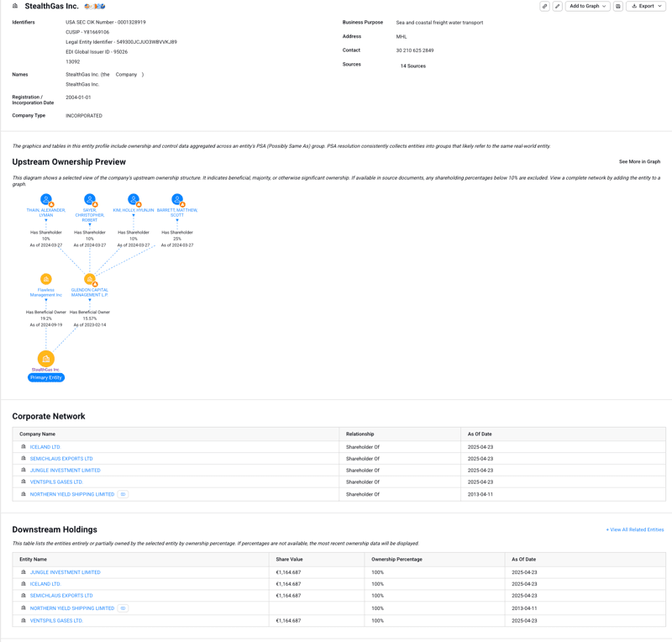Expand the Export dropdown menu
Viewport: 672px width, 642px height.
pyautogui.click(x=646, y=6)
